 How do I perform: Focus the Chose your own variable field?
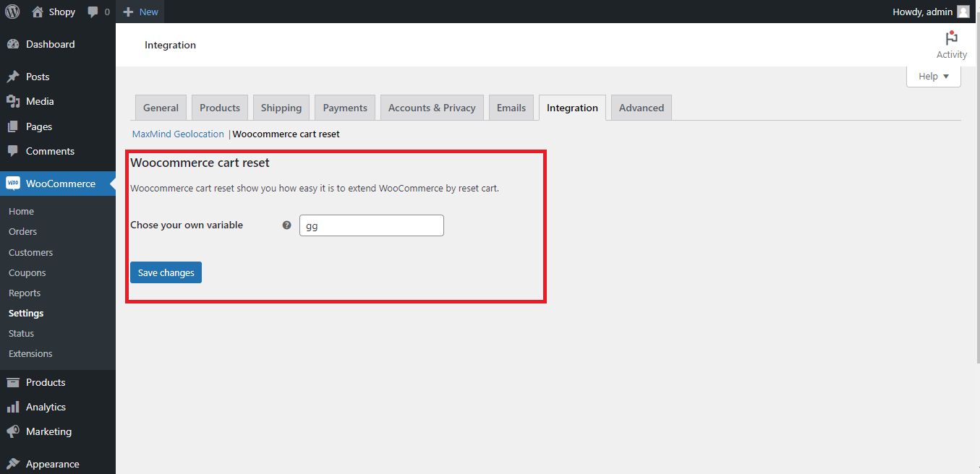tap(372, 225)
